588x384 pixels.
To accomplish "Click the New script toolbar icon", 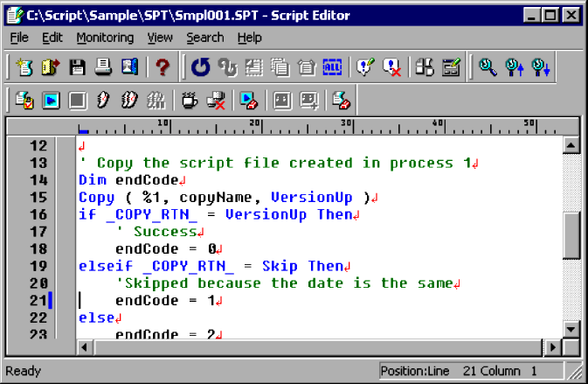I will (x=24, y=67).
